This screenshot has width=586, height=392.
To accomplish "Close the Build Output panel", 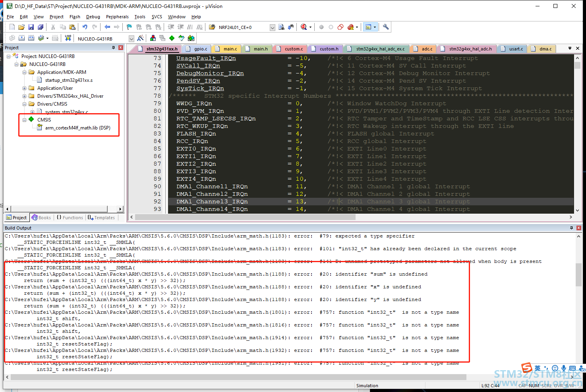I will tap(579, 228).
